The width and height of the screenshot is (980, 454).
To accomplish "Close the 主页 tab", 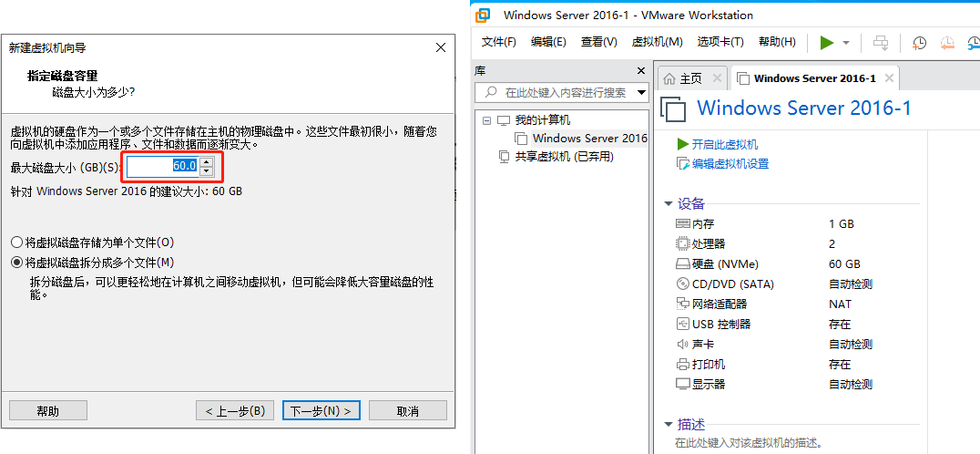I will click(717, 78).
